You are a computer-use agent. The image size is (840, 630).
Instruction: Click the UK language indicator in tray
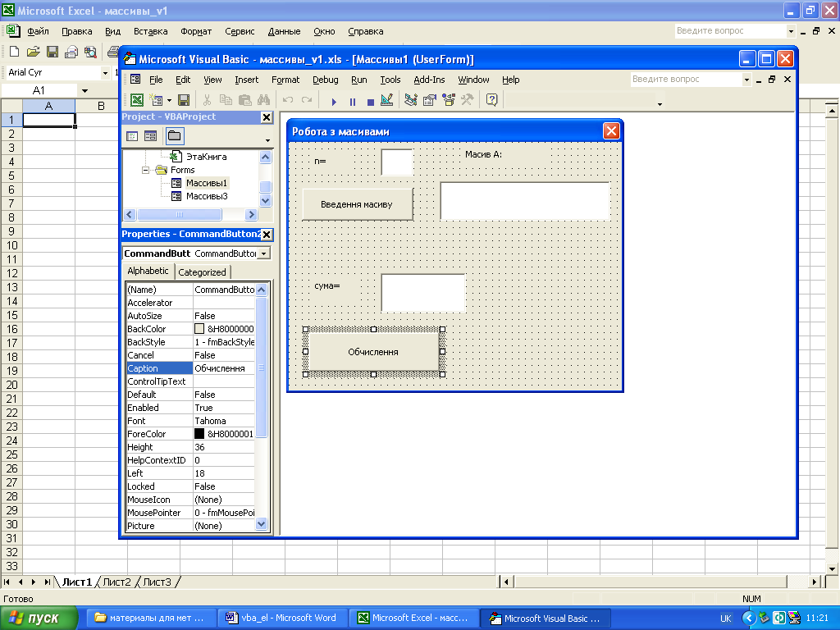[x=726, y=619]
